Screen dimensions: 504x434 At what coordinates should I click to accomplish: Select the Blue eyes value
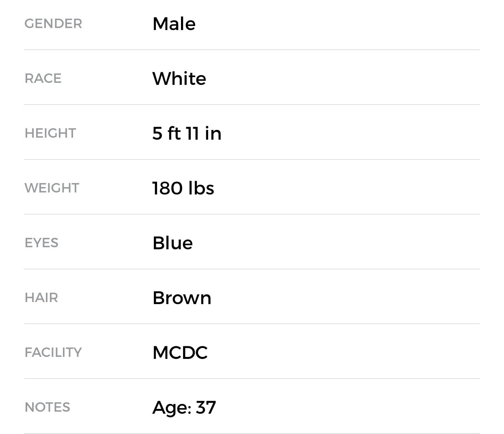tap(172, 243)
